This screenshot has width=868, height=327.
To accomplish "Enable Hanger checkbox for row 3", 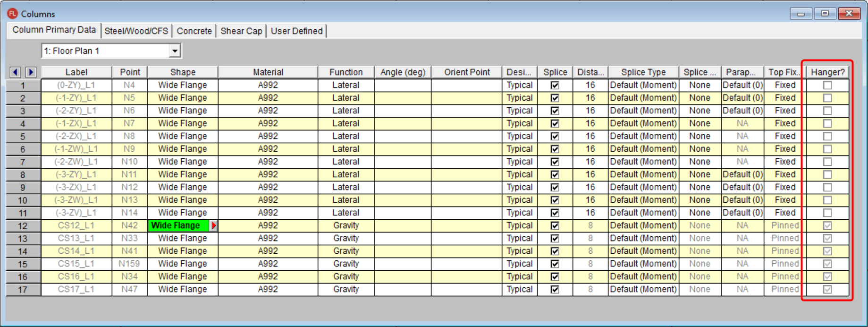I will pyautogui.click(x=827, y=111).
